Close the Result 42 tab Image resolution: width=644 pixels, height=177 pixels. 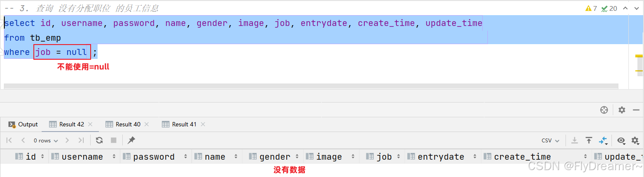90,124
